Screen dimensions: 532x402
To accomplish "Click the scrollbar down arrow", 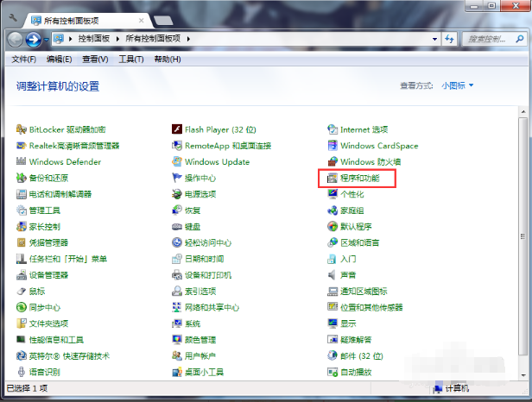I will coord(522,375).
